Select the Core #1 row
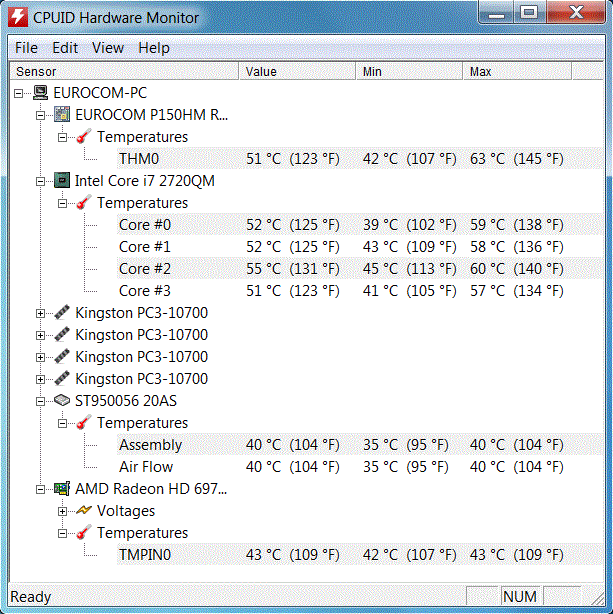This screenshot has width=613, height=614. coord(360,247)
